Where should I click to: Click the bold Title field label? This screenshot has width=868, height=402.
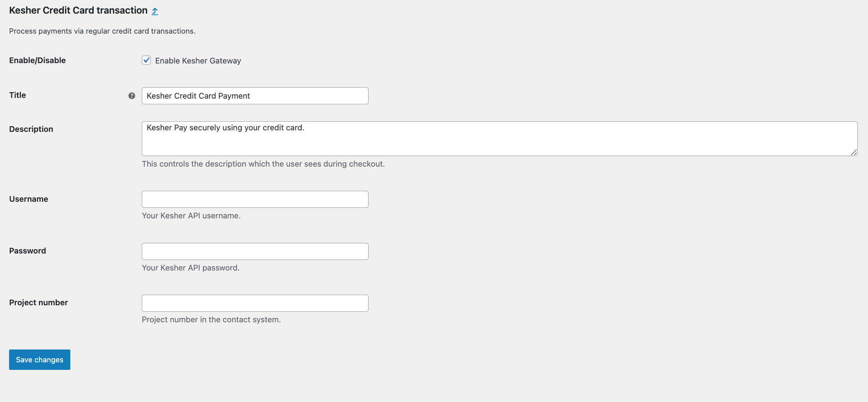17,95
